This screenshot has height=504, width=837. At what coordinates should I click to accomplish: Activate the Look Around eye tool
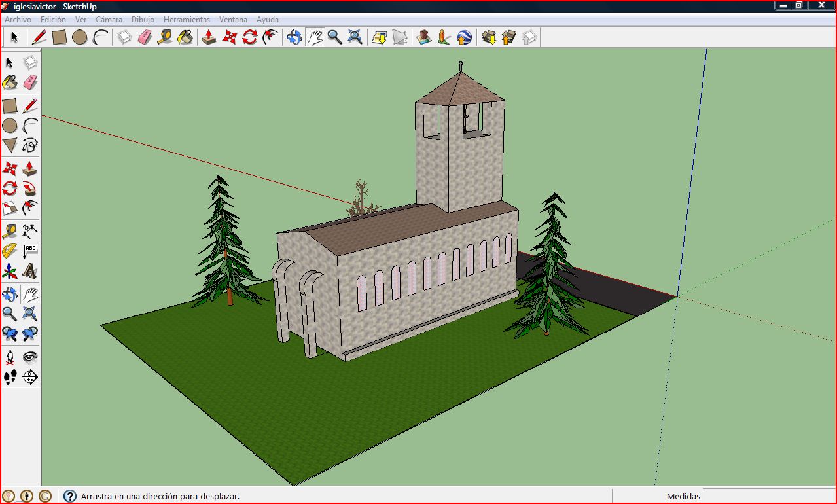click(31, 357)
